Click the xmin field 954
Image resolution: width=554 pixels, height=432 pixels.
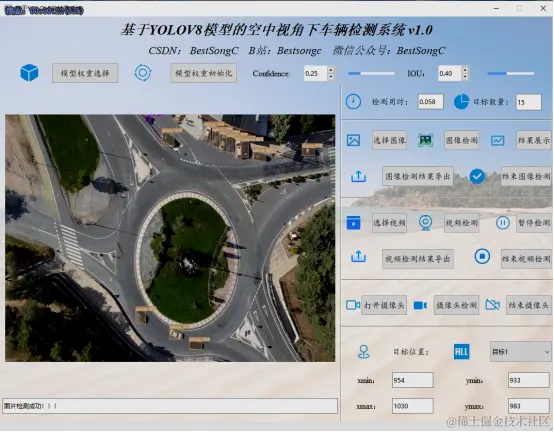413,380
